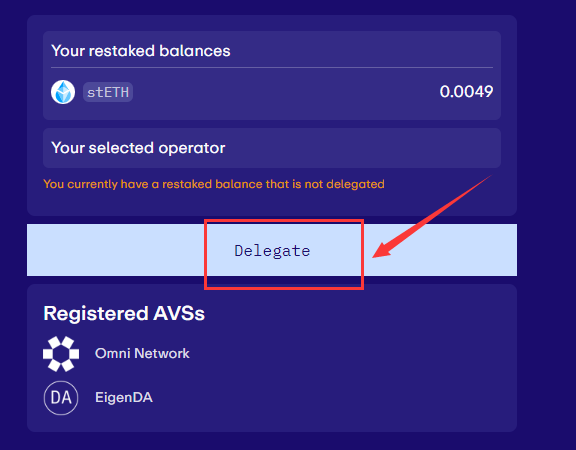Click the stETH token icon
This screenshot has width=576, height=450.
pyautogui.click(x=63, y=92)
